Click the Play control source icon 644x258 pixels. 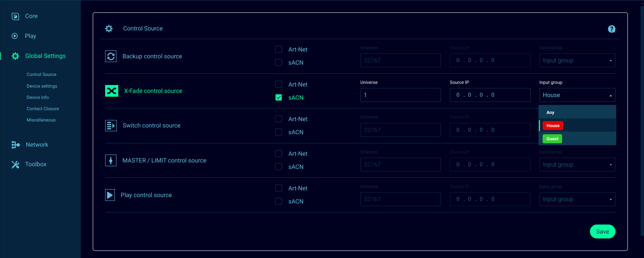coord(110,195)
